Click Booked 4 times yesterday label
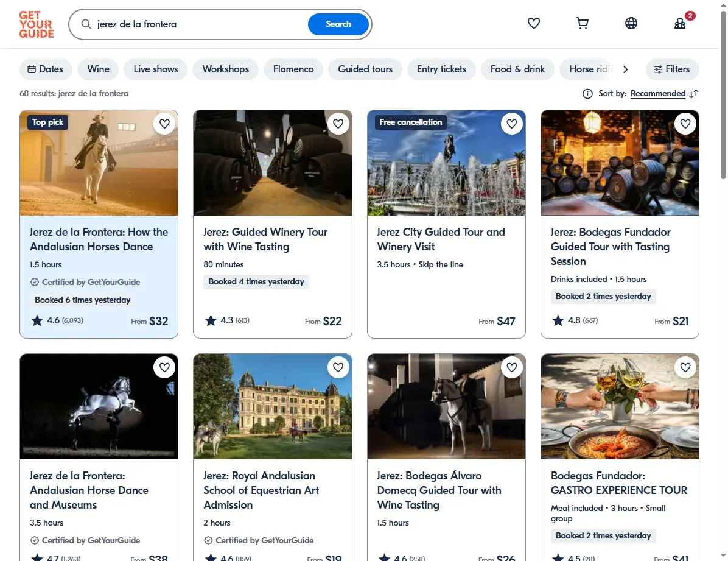The height and width of the screenshot is (561, 728). click(x=256, y=281)
